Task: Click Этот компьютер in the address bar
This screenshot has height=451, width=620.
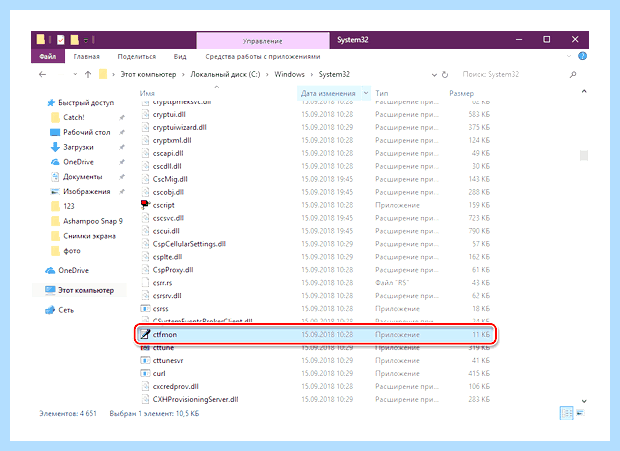Action: [148, 74]
